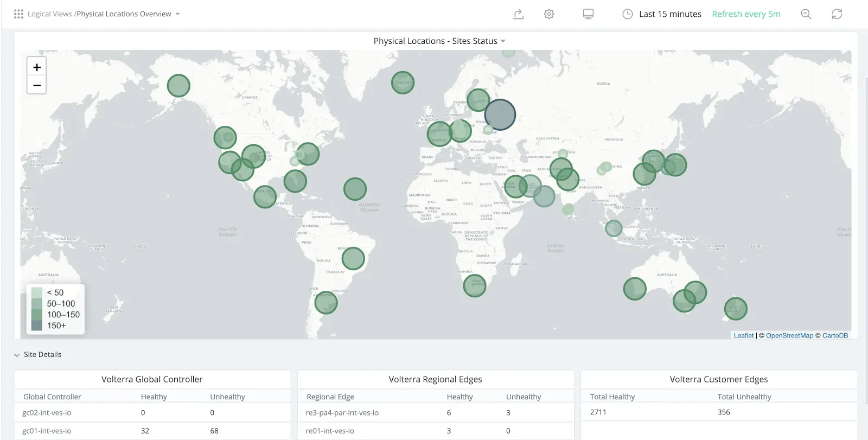Screen dimensions: 868x440
Task: Click the site marker in New Zealand
Action: click(736, 309)
